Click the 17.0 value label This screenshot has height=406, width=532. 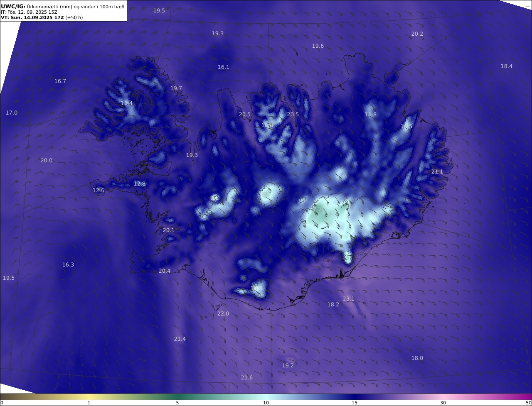pos(12,113)
